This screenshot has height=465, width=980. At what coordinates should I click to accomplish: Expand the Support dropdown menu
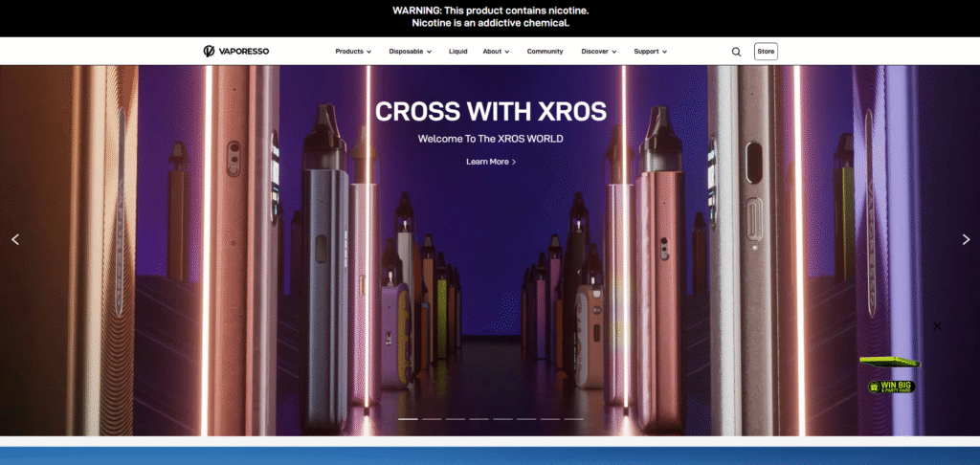click(x=651, y=52)
